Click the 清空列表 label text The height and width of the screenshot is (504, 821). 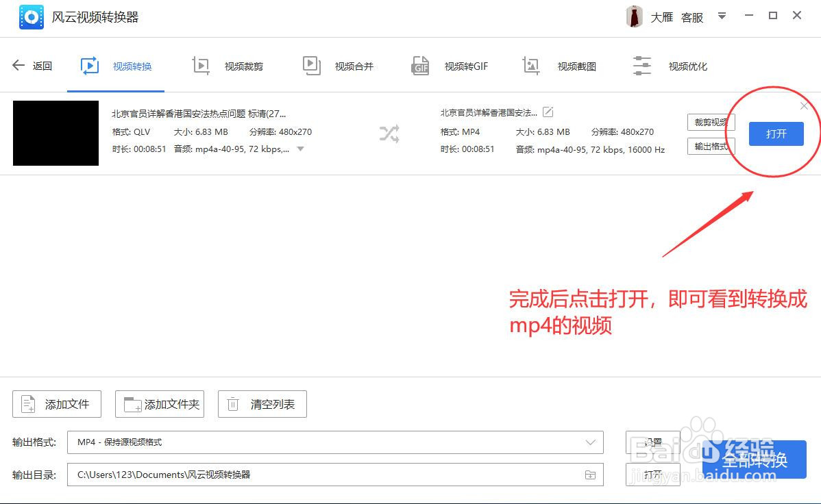(x=272, y=404)
